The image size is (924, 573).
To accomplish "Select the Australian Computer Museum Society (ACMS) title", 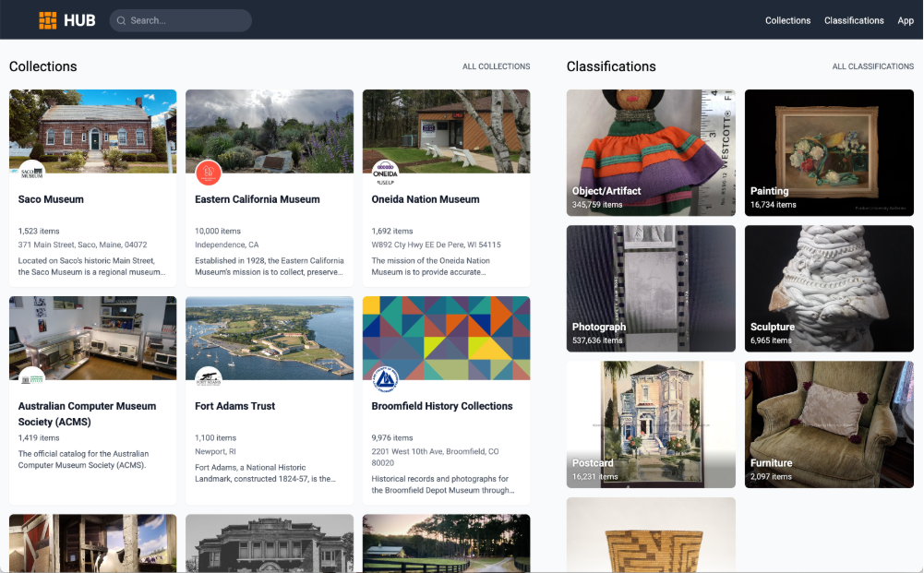I will (87, 414).
